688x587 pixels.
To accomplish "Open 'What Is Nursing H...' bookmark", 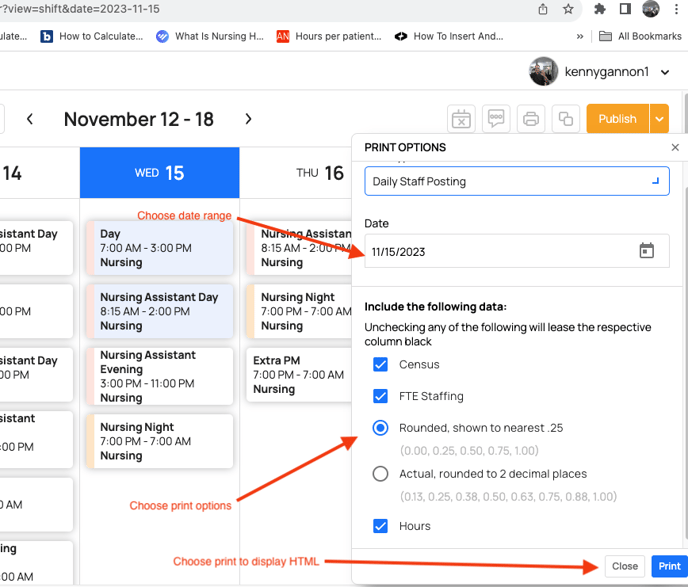I will pyautogui.click(x=210, y=36).
